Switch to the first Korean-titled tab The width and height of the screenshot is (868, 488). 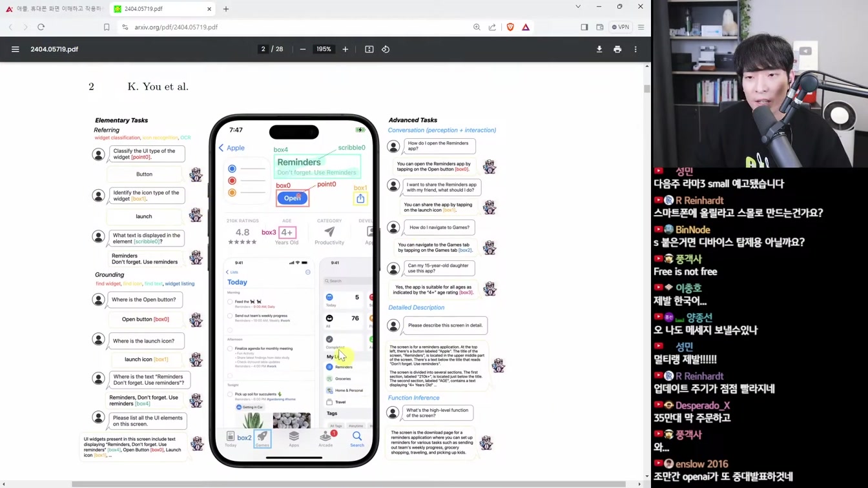(x=54, y=9)
